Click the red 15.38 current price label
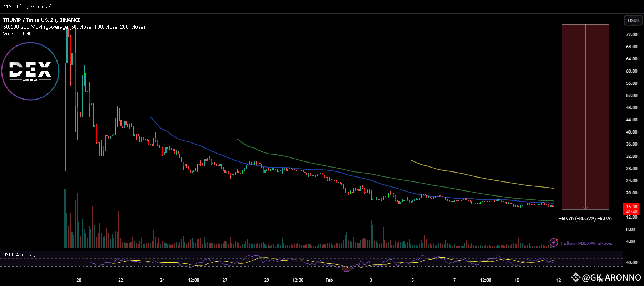644x286 pixels. click(x=632, y=207)
